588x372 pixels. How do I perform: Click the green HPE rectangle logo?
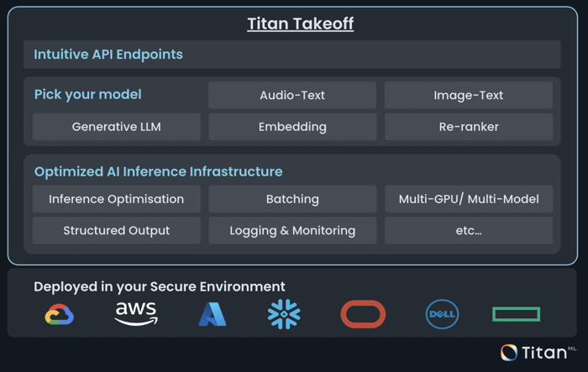click(517, 314)
